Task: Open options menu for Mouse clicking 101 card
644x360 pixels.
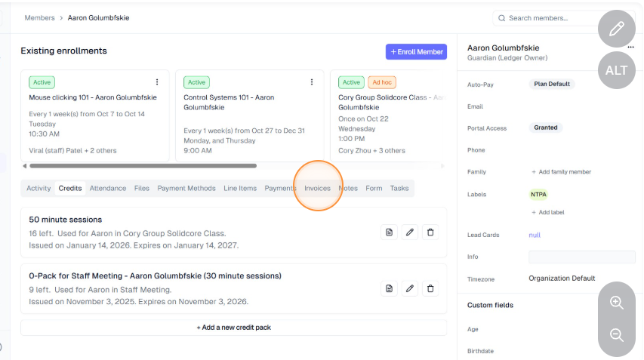Action: [157, 82]
